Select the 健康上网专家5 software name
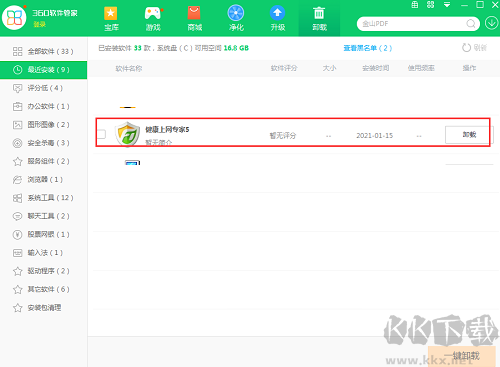This screenshot has height=367, width=500. click(x=167, y=129)
